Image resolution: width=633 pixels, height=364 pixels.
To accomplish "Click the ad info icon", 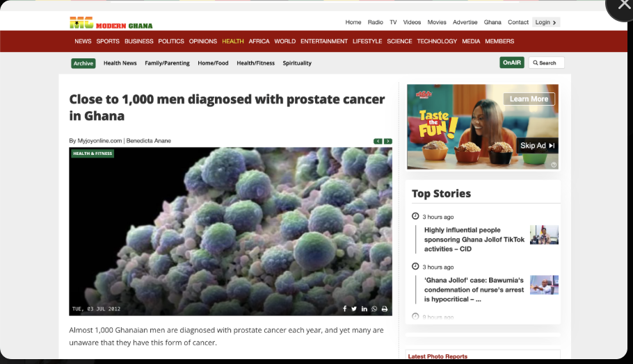I will coord(554,165).
